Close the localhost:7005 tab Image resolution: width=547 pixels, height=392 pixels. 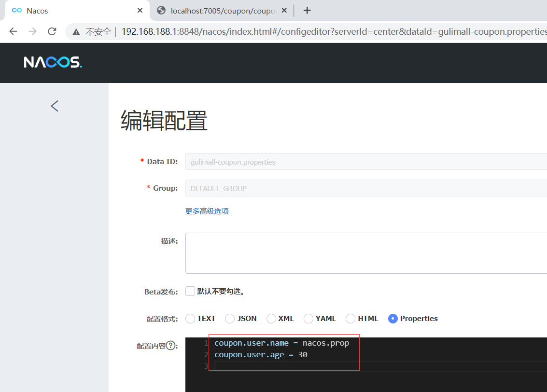[284, 11]
